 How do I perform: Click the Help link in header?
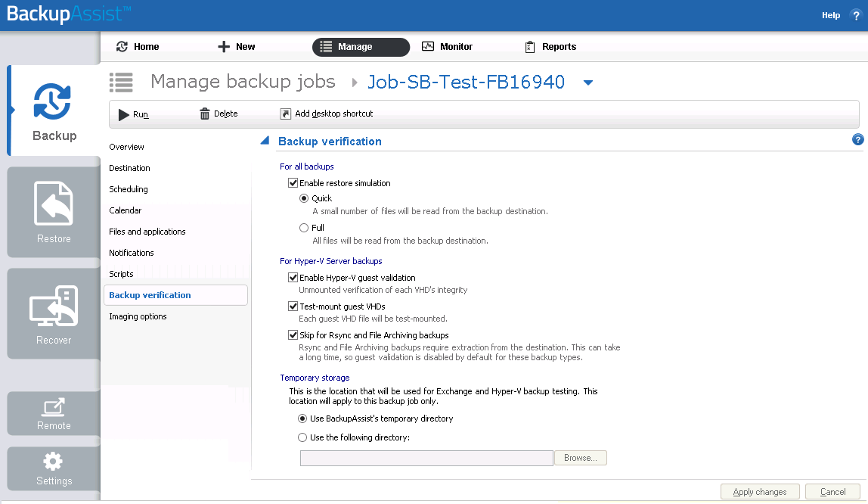(x=831, y=15)
